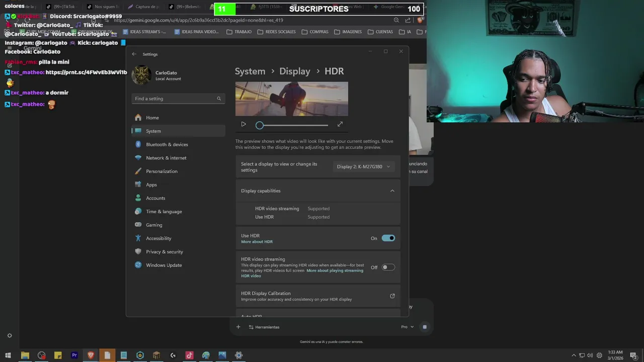This screenshot has width=644, height=362.
Task: Open Bluetooth & devices settings
Action: tap(178, 144)
